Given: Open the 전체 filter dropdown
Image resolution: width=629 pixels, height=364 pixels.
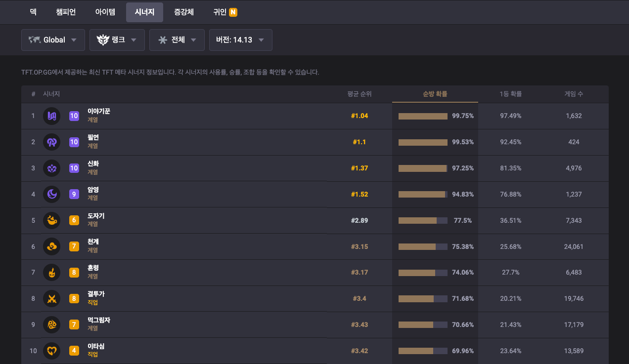Looking at the screenshot, I should (177, 40).
